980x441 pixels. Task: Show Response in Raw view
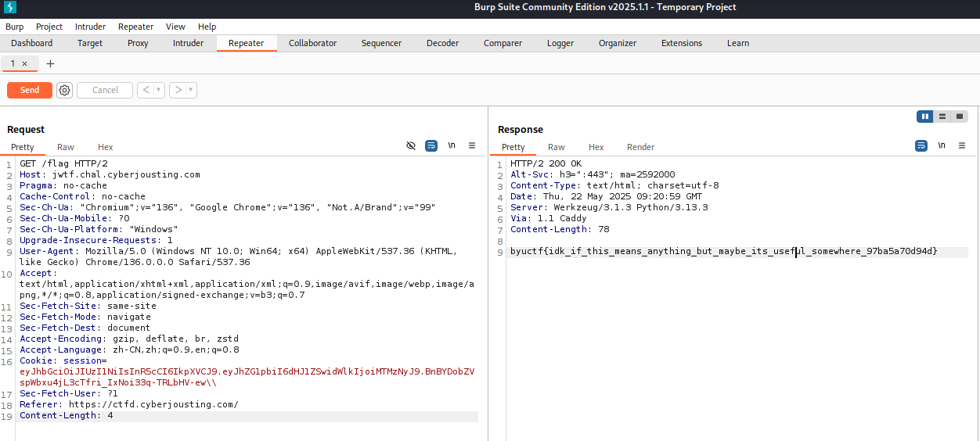(x=557, y=147)
